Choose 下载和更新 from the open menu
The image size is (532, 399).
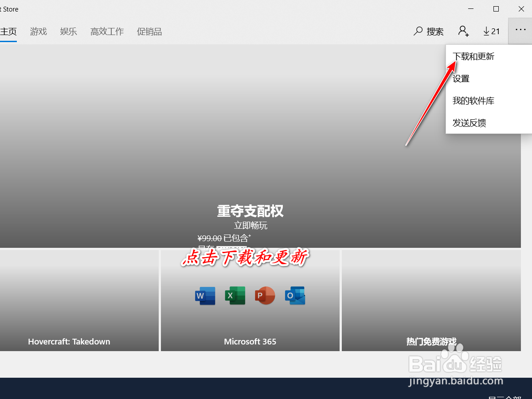pyautogui.click(x=473, y=56)
